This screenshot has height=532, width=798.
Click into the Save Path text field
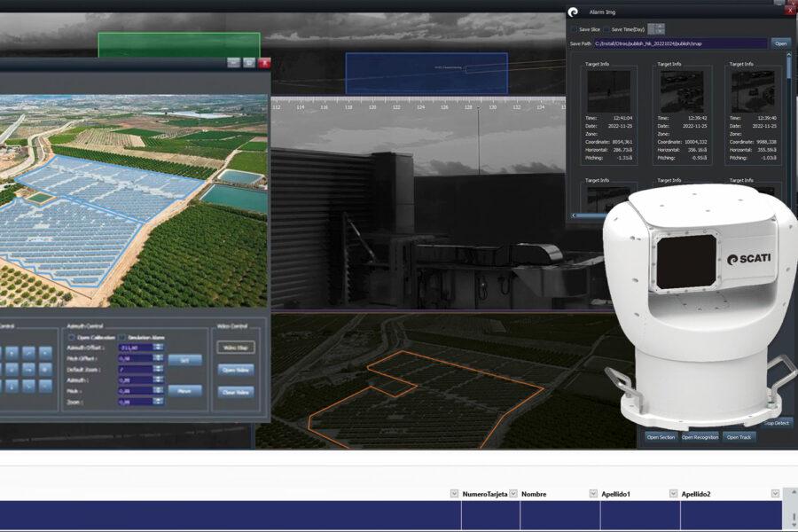680,43
